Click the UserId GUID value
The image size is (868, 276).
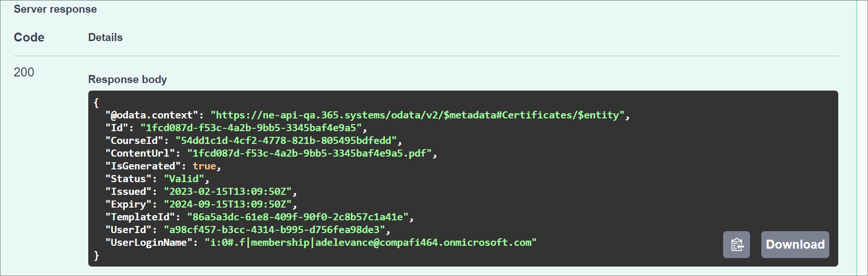(274, 230)
